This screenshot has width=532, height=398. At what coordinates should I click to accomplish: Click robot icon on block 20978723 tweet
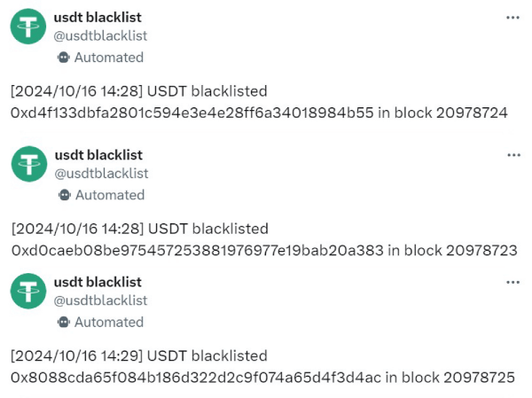[x=64, y=195]
